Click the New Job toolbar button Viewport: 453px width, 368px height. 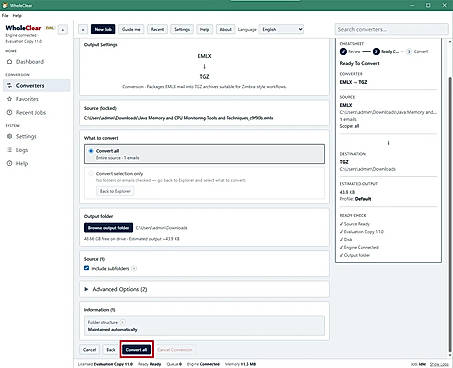pos(103,29)
